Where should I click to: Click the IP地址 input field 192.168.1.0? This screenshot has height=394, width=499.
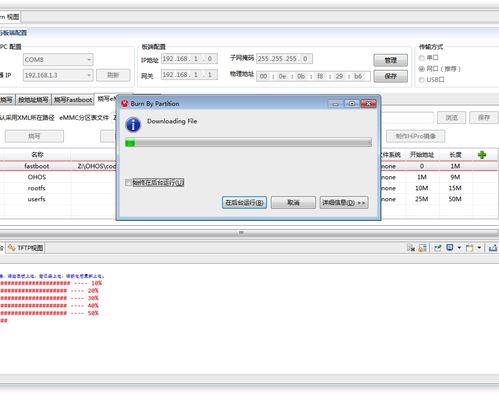[x=189, y=59]
